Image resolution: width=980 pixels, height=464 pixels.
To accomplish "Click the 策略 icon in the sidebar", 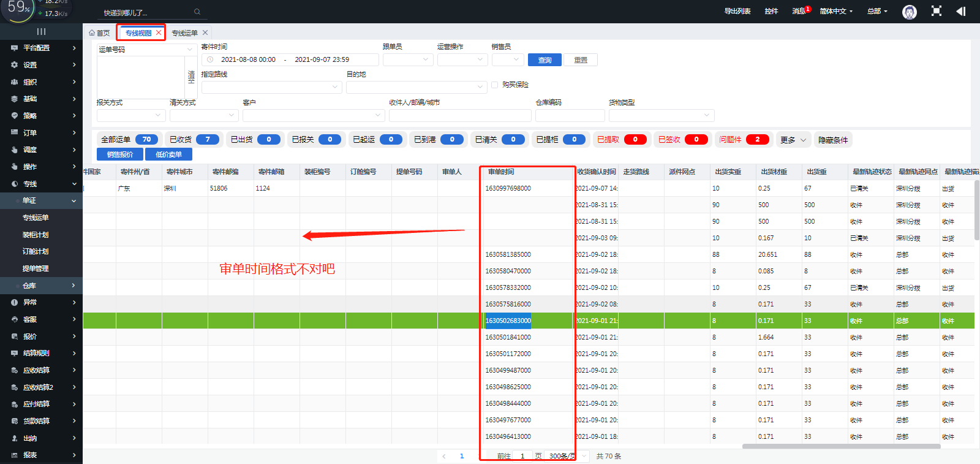I will [x=15, y=115].
